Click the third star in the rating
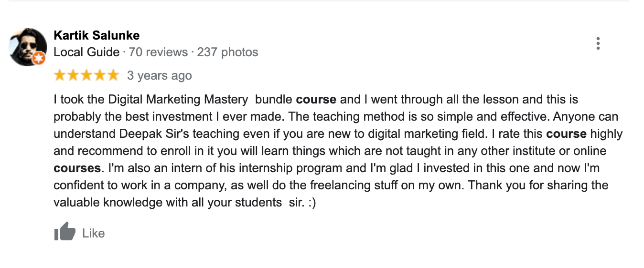 click(x=86, y=75)
